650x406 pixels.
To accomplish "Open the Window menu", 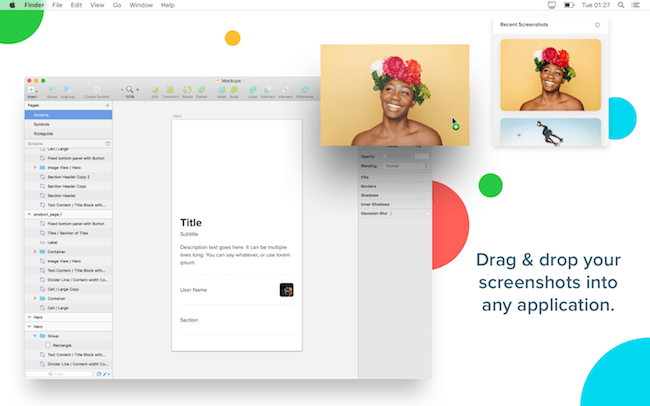I will [141, 5].
